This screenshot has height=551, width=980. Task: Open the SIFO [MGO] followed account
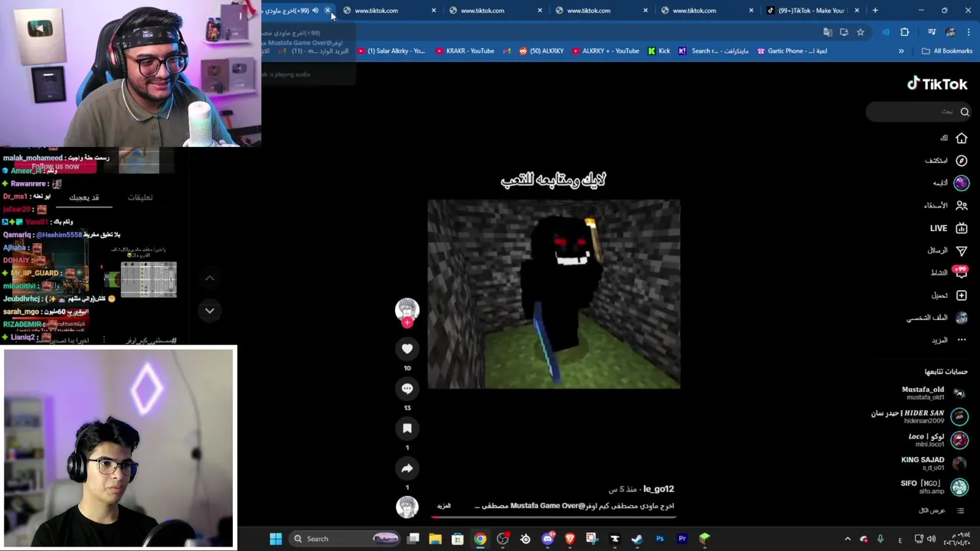934,487
